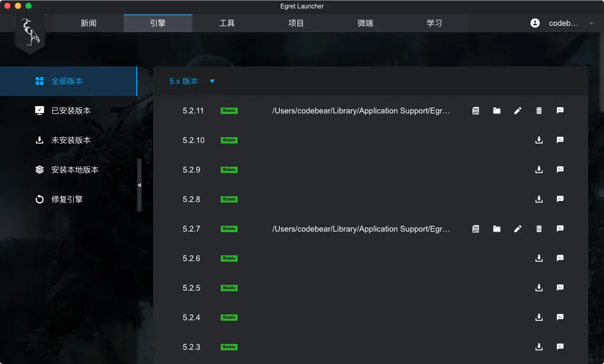
Task: Click the Stable badge for 5.2.7
Action: (x=229, y=229)
